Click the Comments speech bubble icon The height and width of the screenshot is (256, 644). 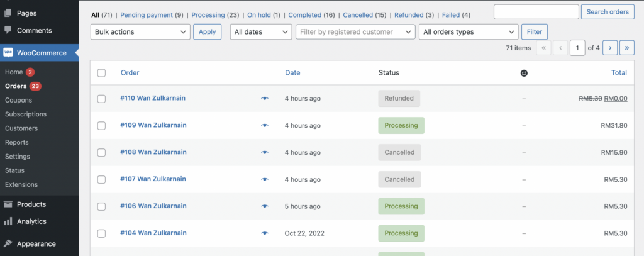[8, 30]
